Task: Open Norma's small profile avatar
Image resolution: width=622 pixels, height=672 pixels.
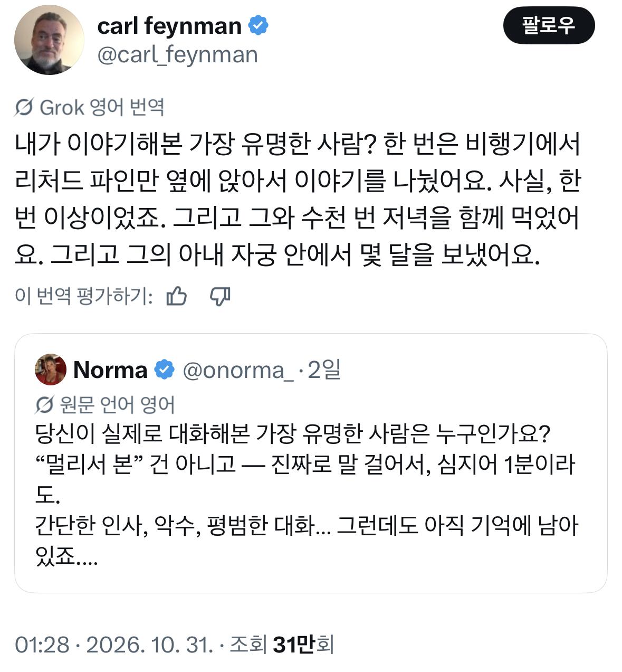Action: point(51,370)
